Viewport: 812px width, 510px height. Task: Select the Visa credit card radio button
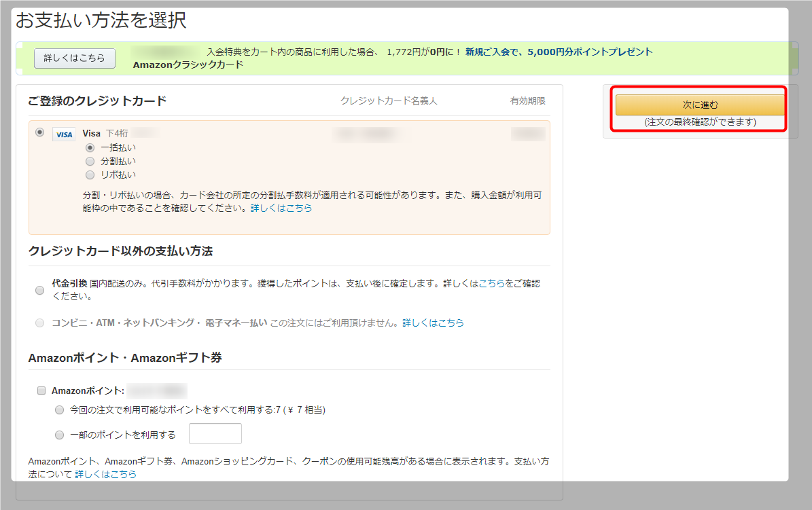(40, 132)
